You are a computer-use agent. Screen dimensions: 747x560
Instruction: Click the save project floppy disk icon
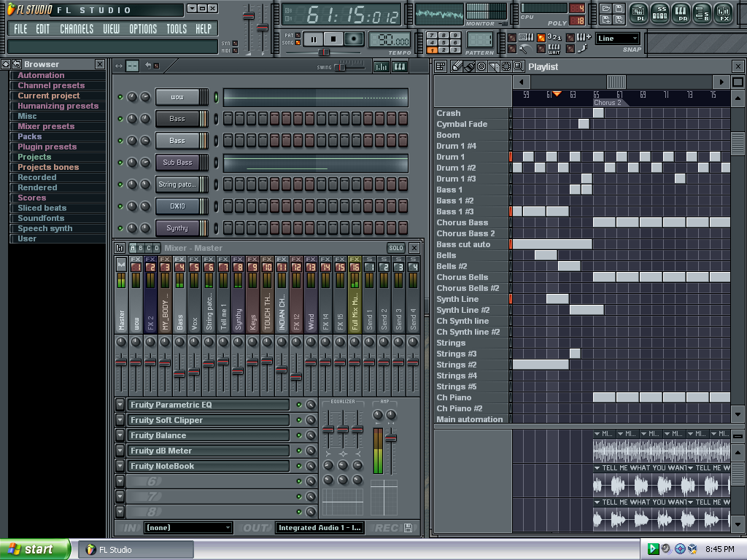point(619,9)
